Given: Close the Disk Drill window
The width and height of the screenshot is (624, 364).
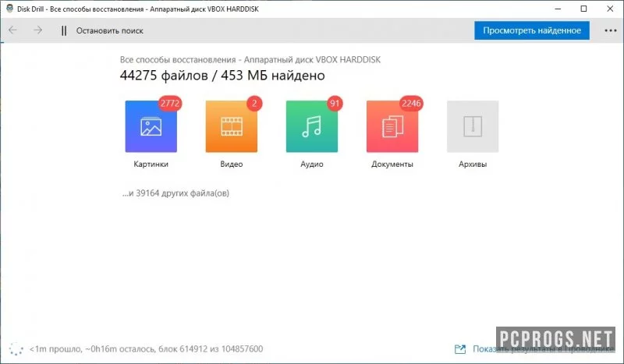Looking at the screenshot, I should tap(610, 9).
